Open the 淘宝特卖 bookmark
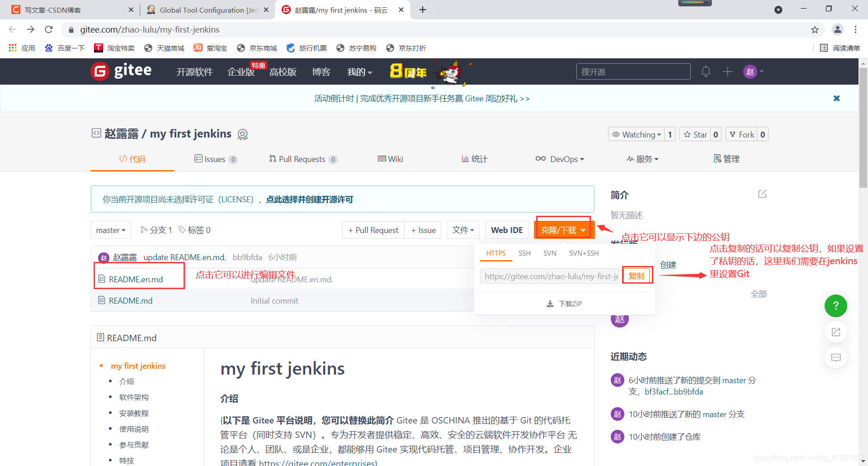 click(114, 48)
